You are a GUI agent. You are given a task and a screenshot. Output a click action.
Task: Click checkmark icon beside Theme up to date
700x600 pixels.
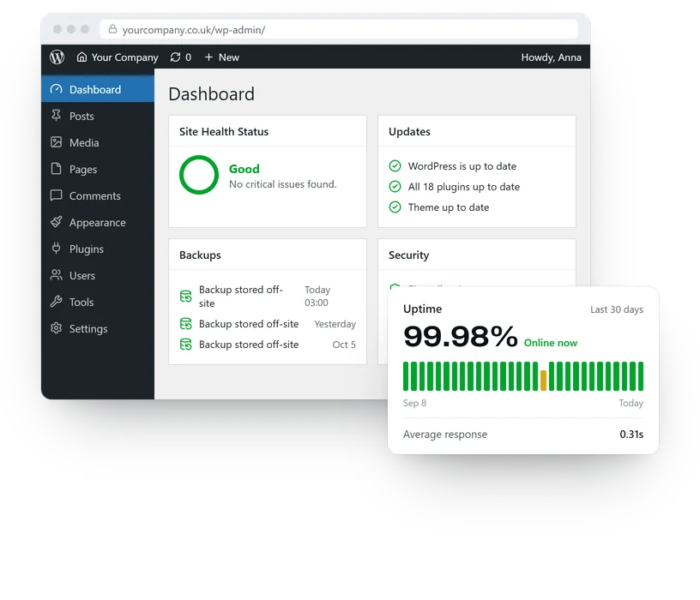(x=395, y=207)
